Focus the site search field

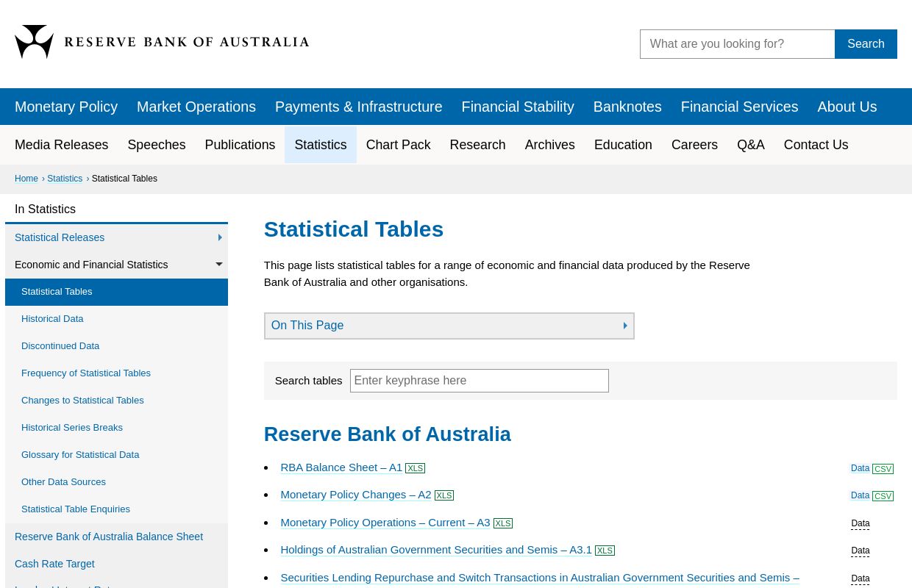pos(738,44)
